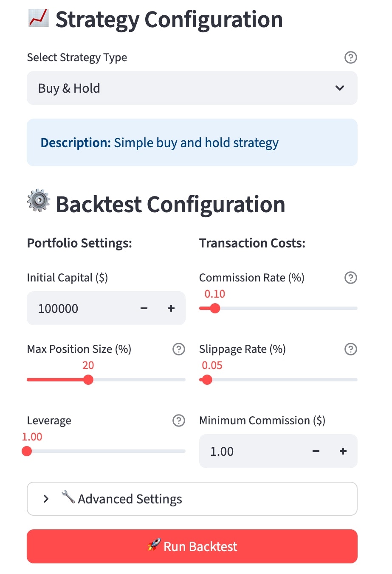Decrease Minimum Commission with the minus button

[x=316, y=451]
